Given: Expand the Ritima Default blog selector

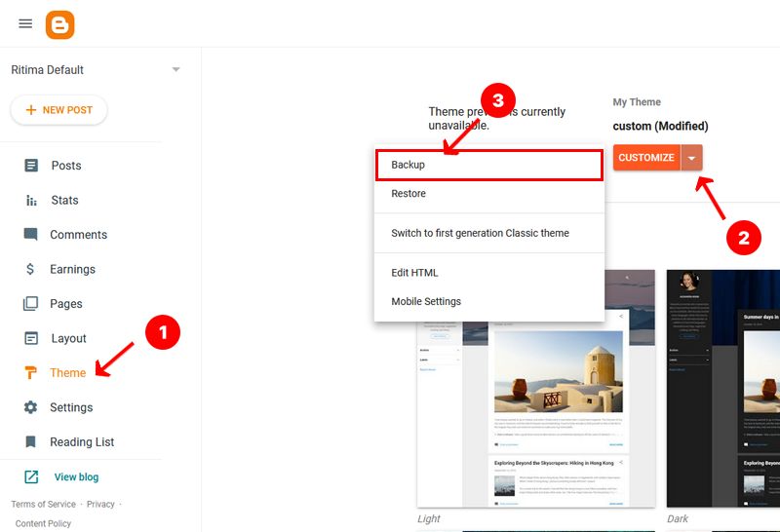Looking at the screenshot, I should pos(175,69).
